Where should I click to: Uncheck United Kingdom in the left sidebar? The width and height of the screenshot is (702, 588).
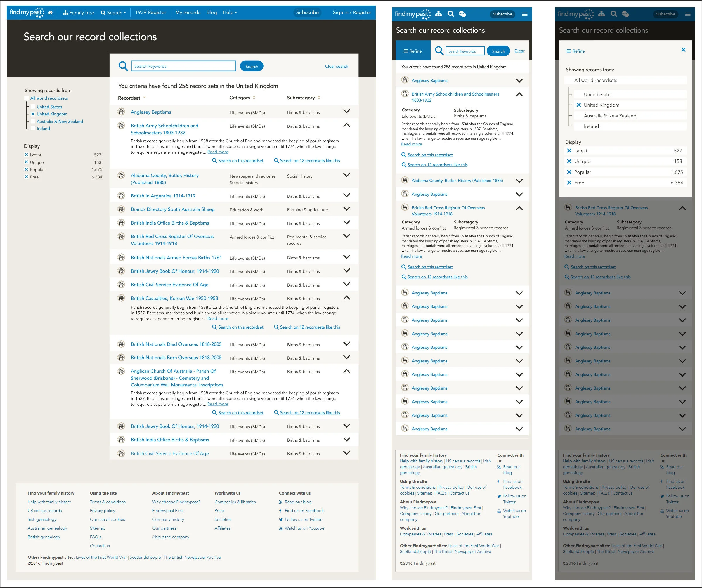pos(33,114)
